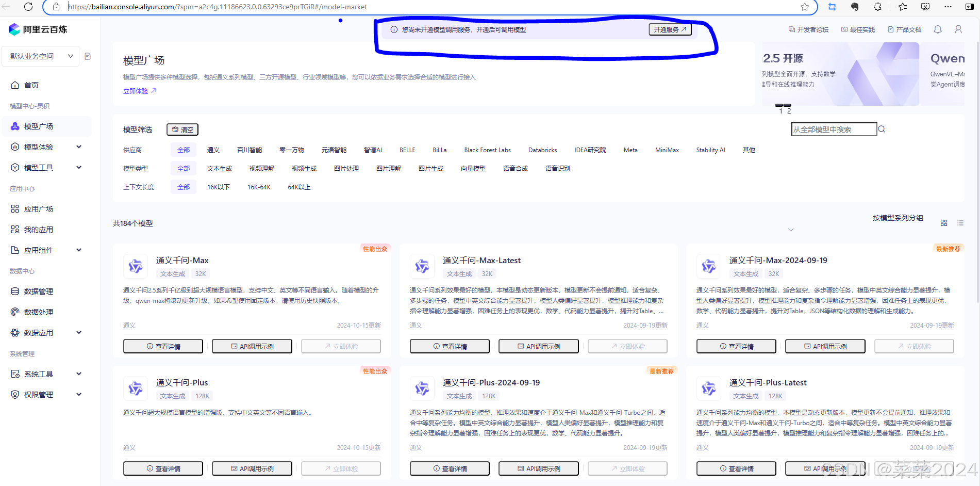Expand the 模型工具 sidebar menu
This screenshot has height=486, width=980.
click(46, 168)
